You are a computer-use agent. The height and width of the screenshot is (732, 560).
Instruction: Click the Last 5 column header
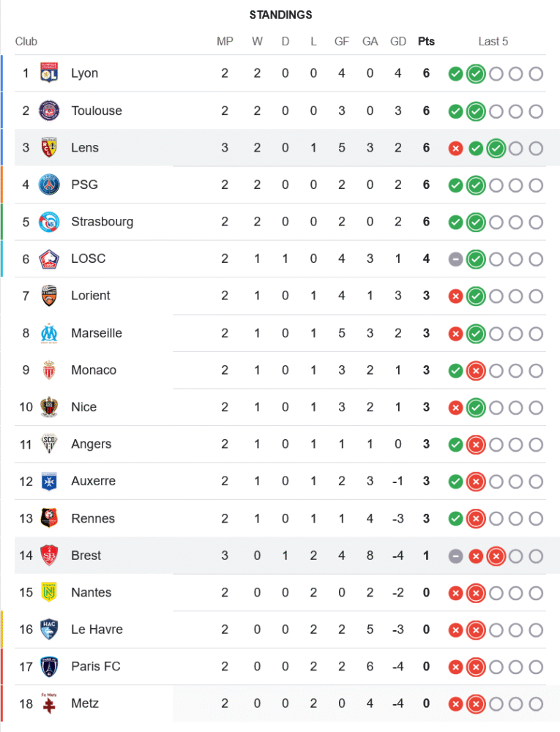pyautogui.click(x=493, y=42)
